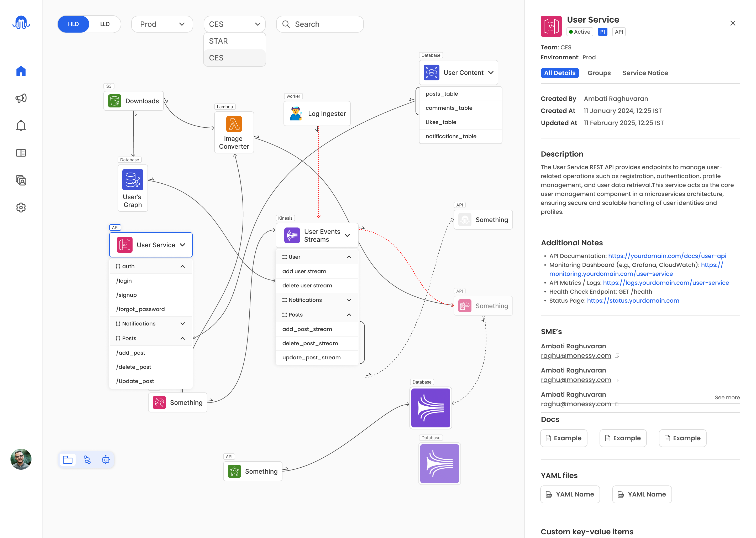Switch the diagram to LLD view
The image size is (756, 538).
(x=104, y=24)
